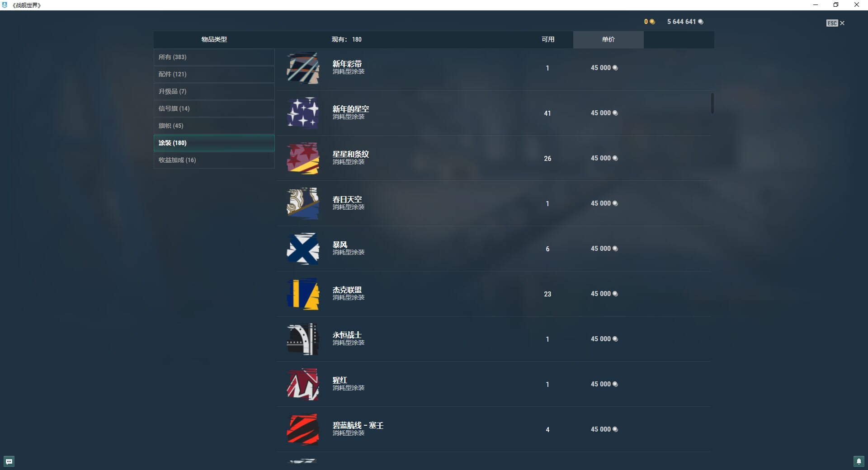Select the 信号旗 (14) category
This screenshot has width=868, height=470.
click(214, 109)
